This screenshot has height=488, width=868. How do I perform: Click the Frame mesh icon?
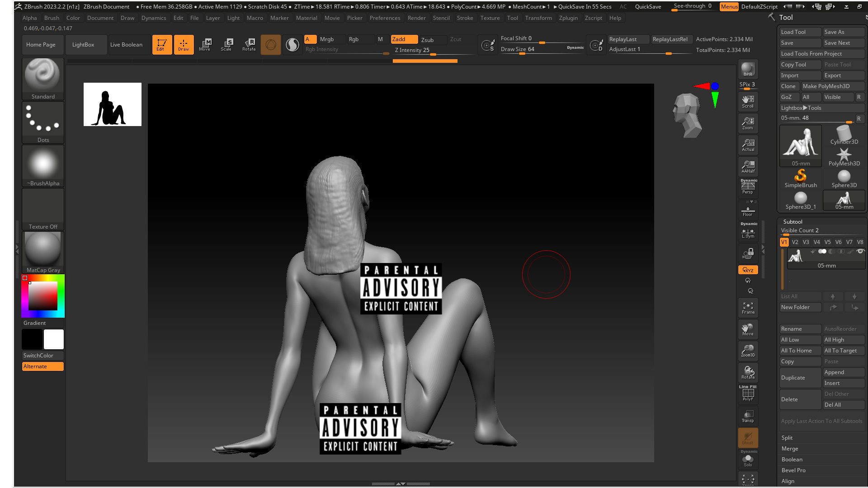(748, 308)
